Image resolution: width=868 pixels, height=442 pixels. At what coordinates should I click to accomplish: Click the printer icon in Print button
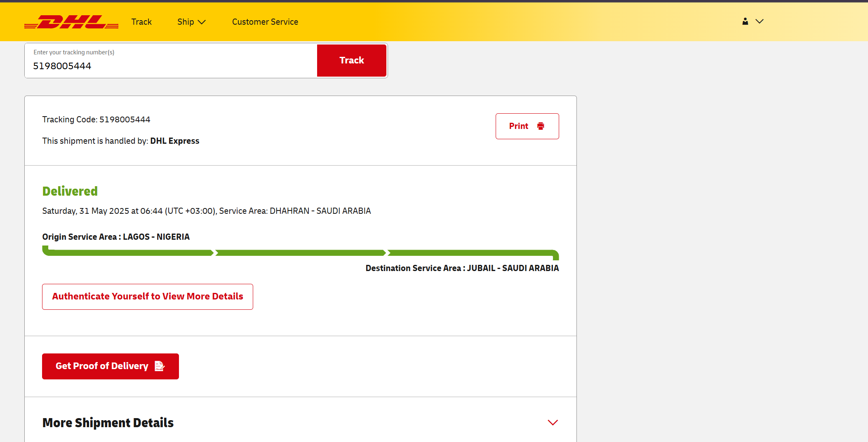[x=541, y=126]
